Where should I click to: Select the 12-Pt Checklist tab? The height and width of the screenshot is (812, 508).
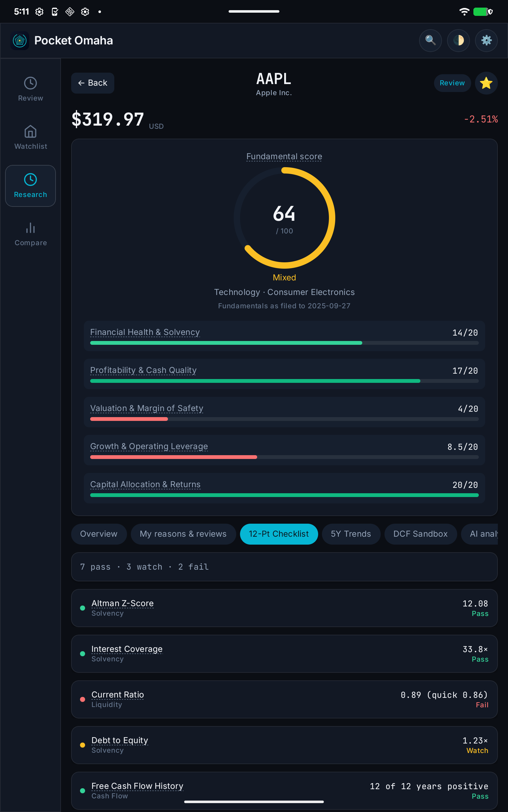tap(279, 534)
